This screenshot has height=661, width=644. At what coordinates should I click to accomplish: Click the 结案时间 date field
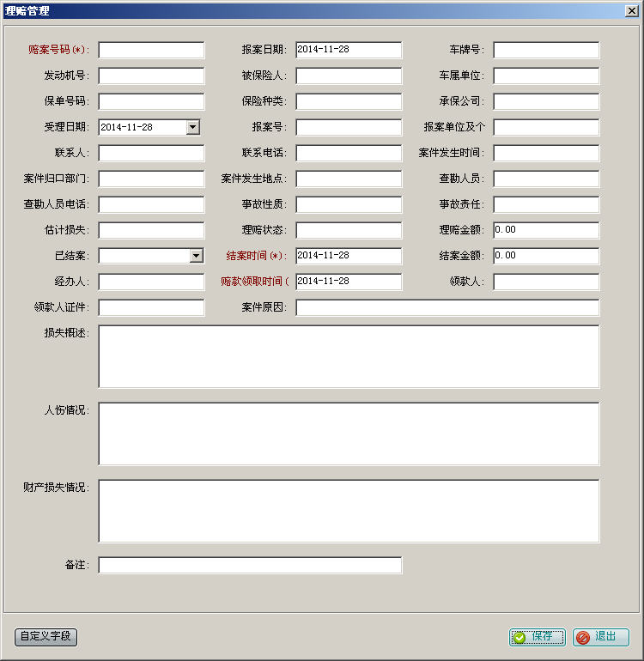(349, 256)
